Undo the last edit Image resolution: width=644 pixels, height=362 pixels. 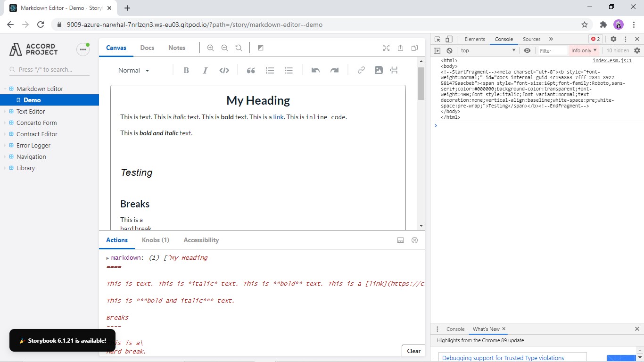pos(315,70)
